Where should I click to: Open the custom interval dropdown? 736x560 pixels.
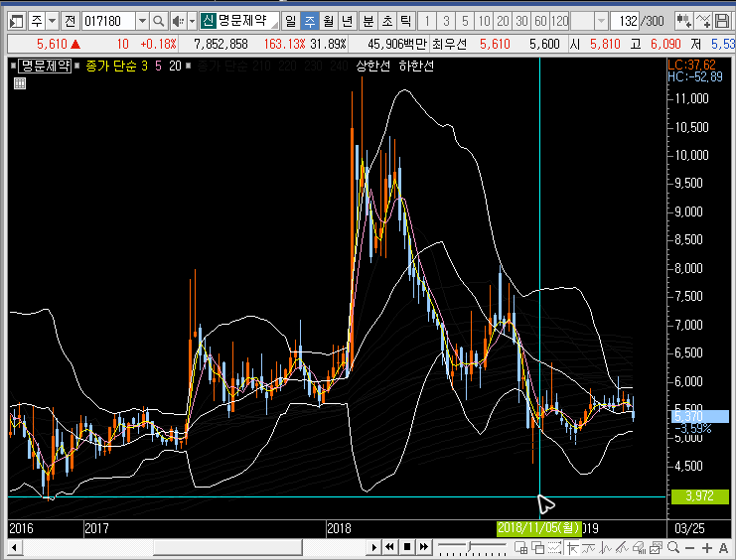pos(601,21)
